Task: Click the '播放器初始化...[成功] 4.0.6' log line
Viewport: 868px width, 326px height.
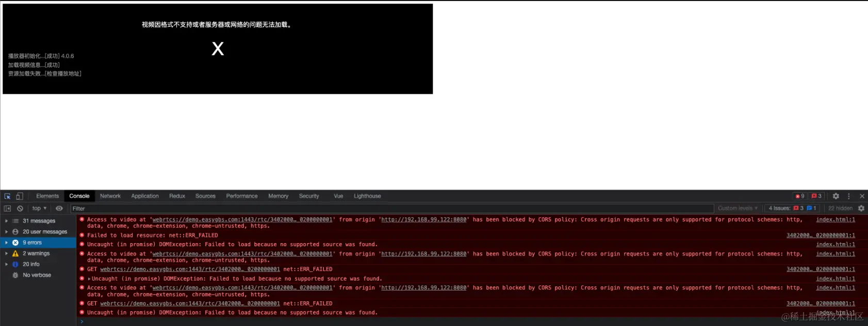Action: [41, 56]
